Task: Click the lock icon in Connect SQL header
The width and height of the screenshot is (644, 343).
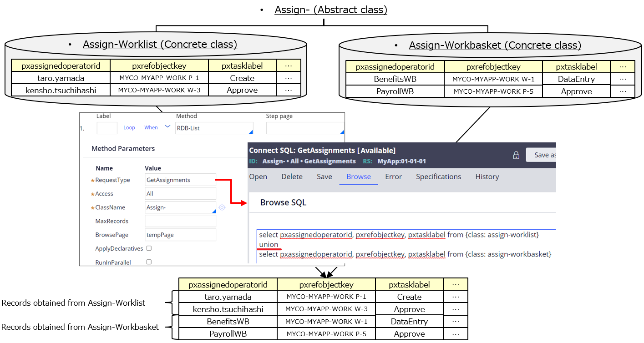Action: click(x=516, y=155)
